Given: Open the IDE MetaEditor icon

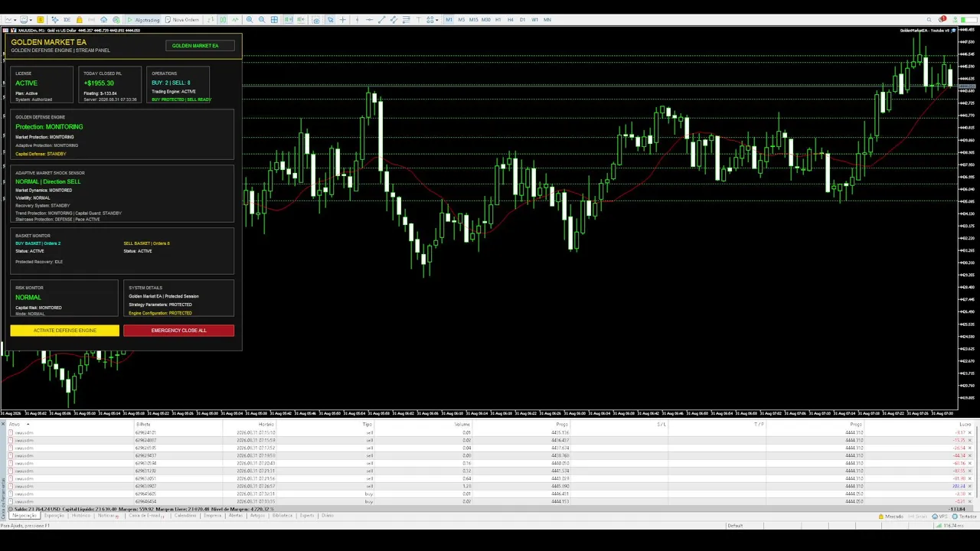Looking at the screenshot, I should coord(67,19).
